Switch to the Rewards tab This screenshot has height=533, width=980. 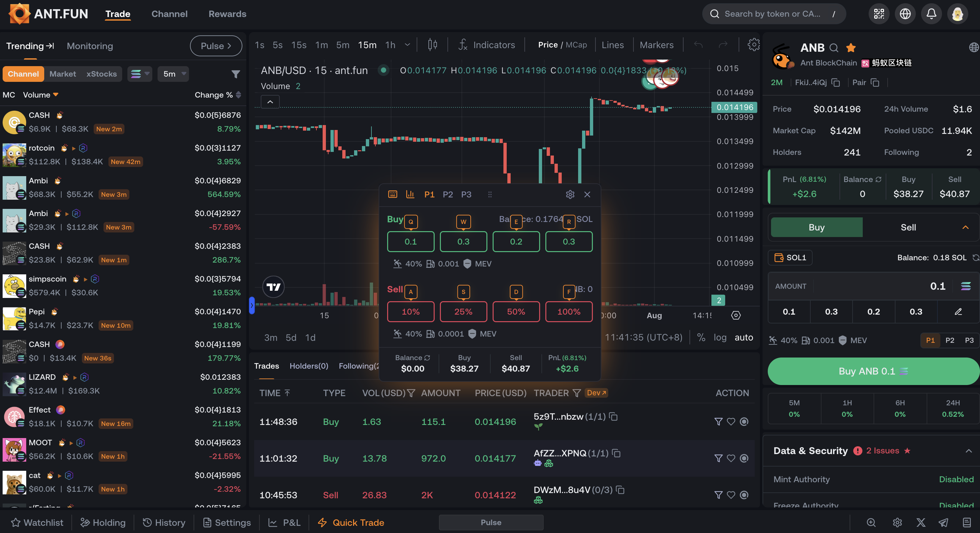tap(227, 14)
